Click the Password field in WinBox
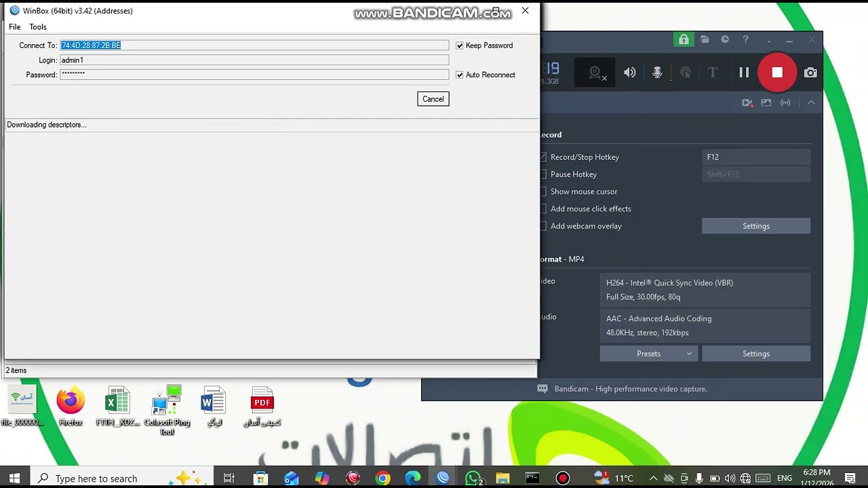The width and height of the screenshot is (868, 488). tap(254, 75)
